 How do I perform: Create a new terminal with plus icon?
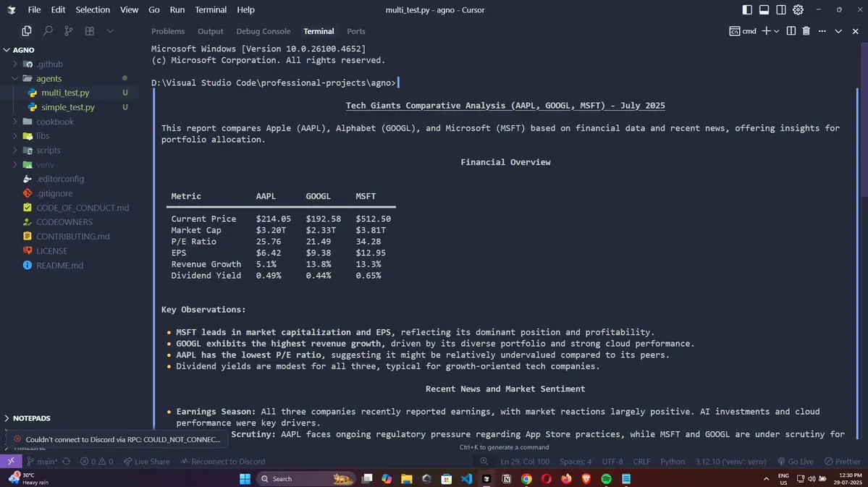pyautogui.click(x=766, y=31)
